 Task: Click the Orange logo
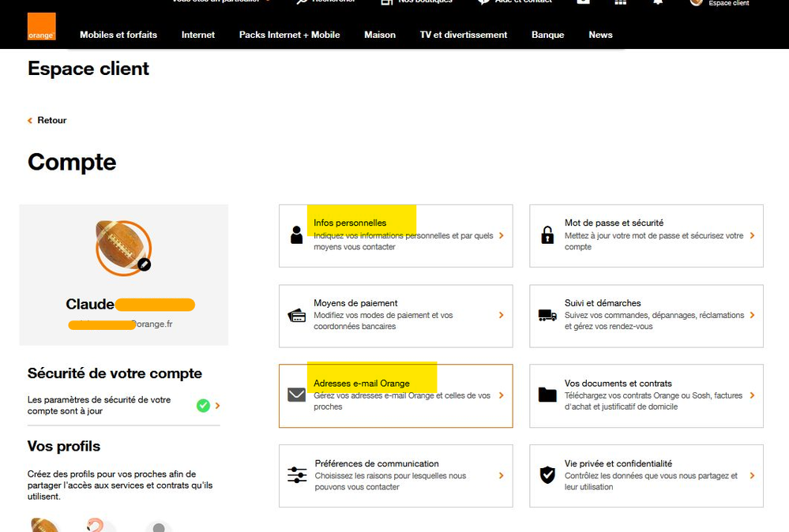pyautogui.click(x=41, y=26)
